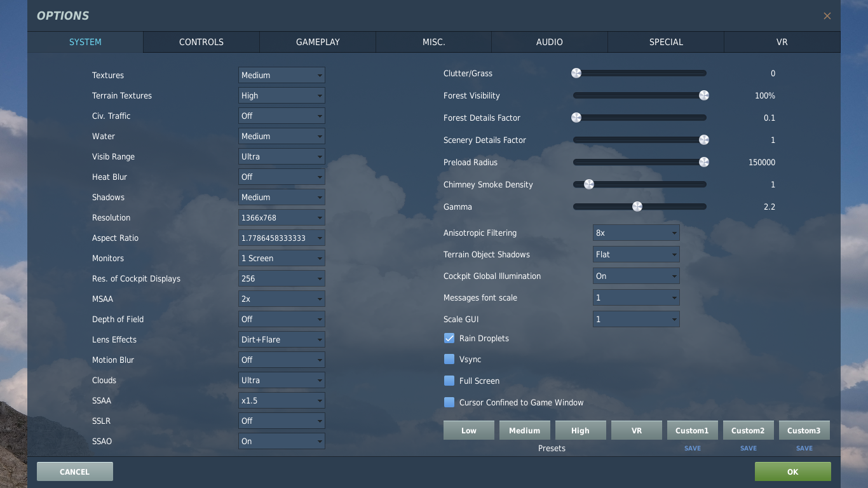The height and width of the screenshot is (488, 868).
Task: Apply the High preset
Action: [x=581, y=430]
